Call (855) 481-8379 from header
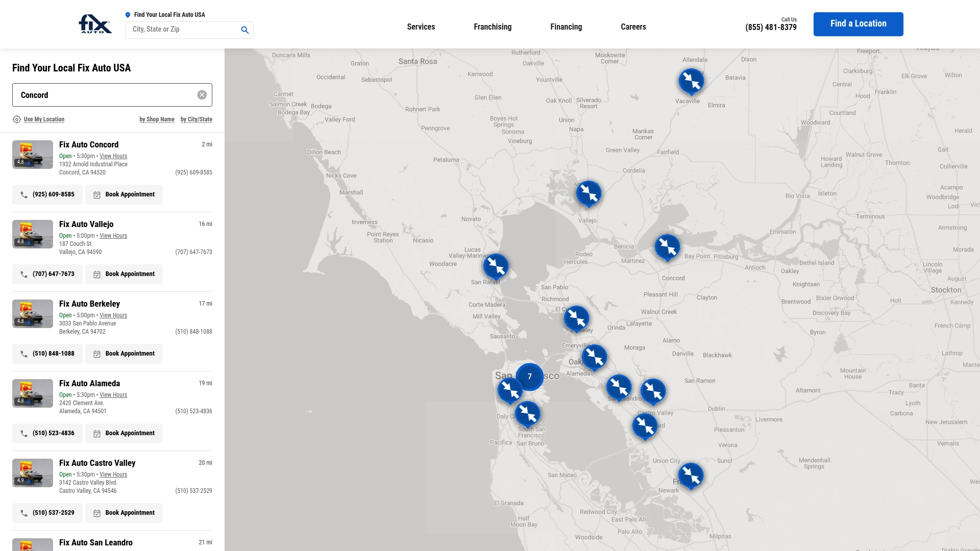 (771, 28)
